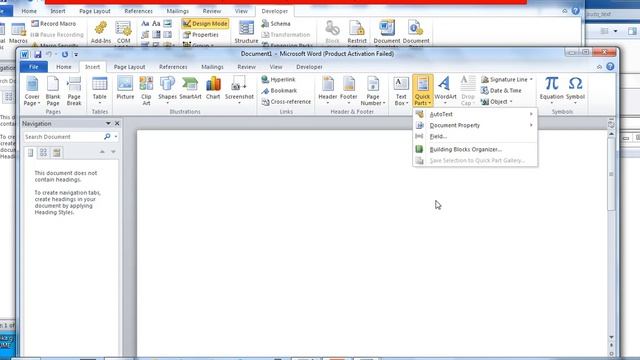Image resolution: width=640 pixels, height=360 pixels.
Task: Click the Search Document field
Action: (63, 137)
